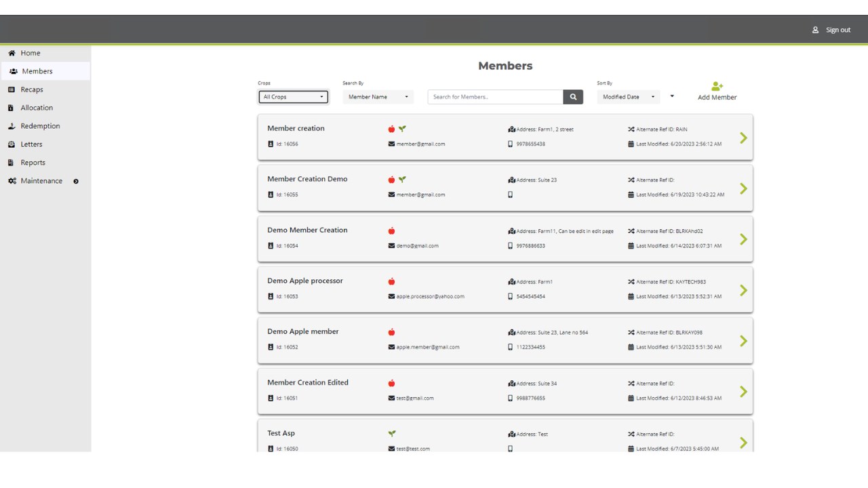
Task: Click shuffle icon beside KAYTECH983
Action: coord(631,281)
